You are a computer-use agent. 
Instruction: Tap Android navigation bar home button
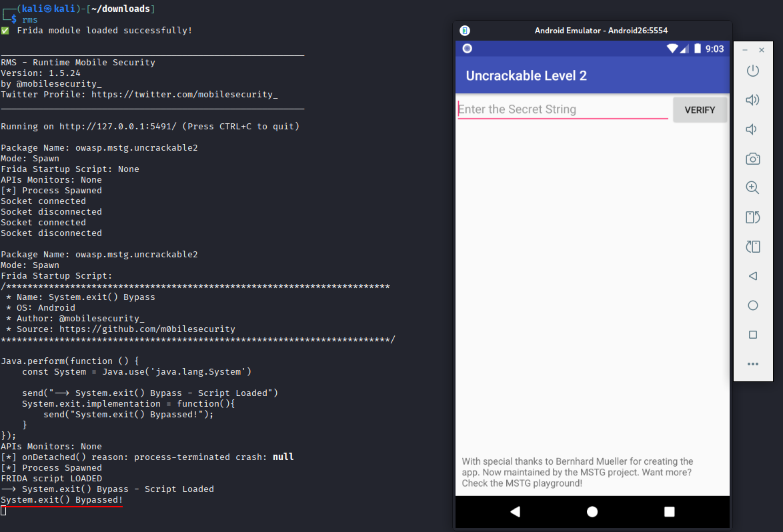pos(592,512)
